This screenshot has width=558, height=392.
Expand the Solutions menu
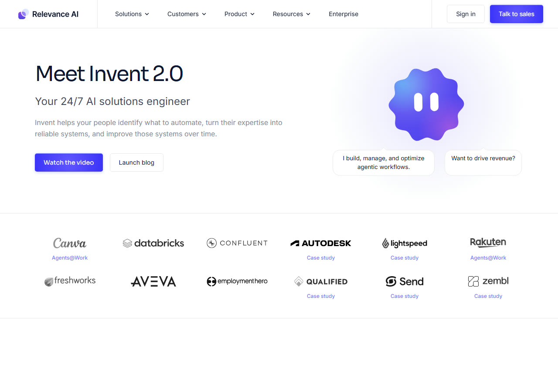pyautogui.click(x=132, y=14)
